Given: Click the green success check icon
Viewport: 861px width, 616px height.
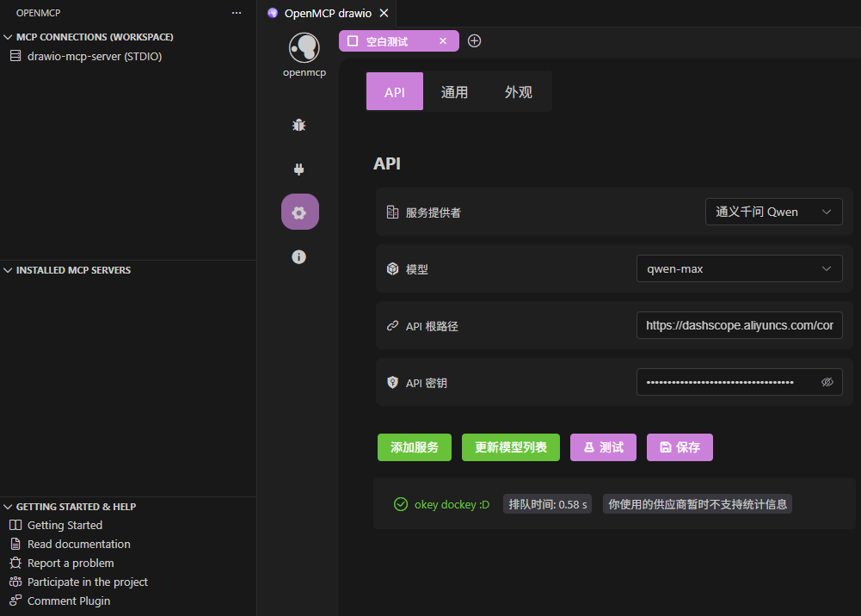Looking at the screenshot, I should click(x=401, y=504).
